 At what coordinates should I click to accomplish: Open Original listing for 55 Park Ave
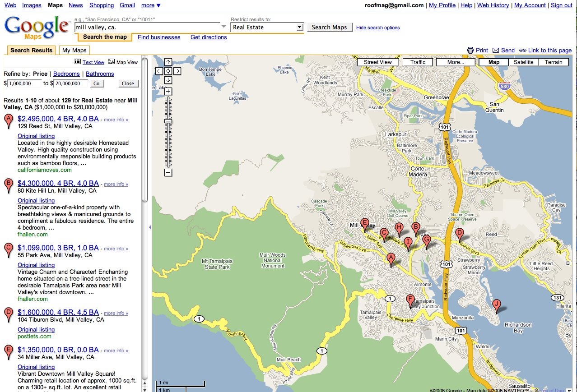point(36,265)
